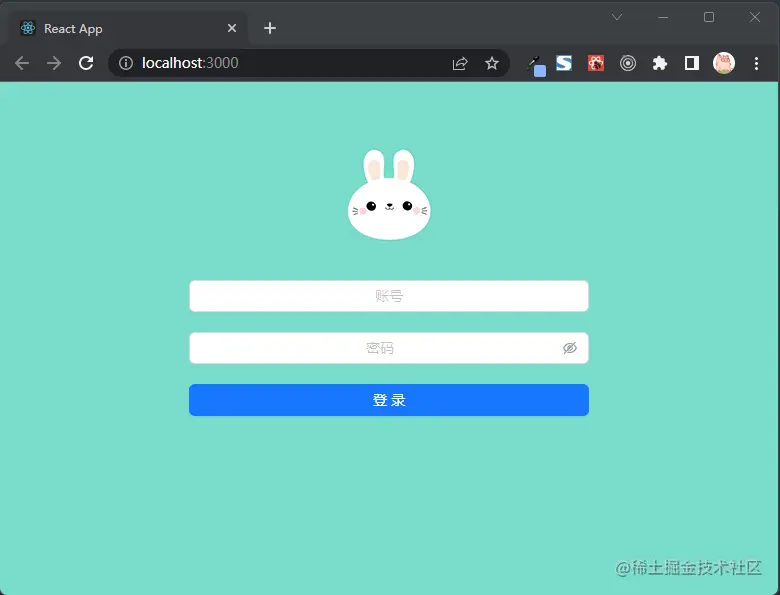The width and height of the screenshot is (780, 595).
Task: Close the React App tab
Action: (232, 28)
